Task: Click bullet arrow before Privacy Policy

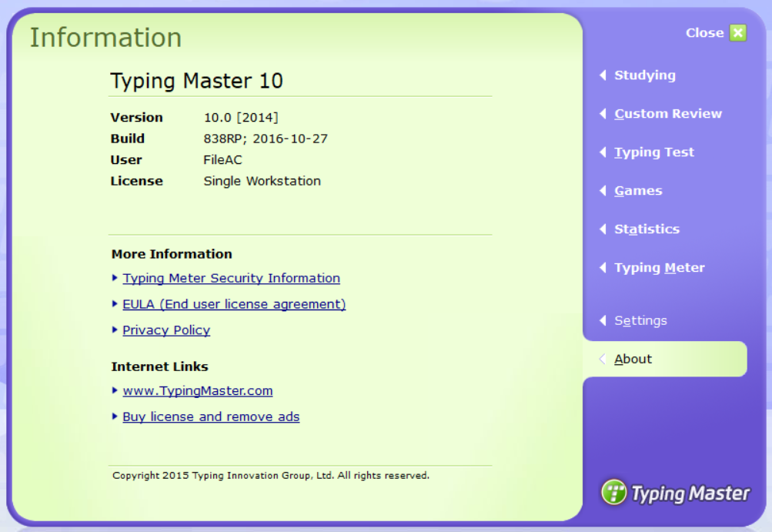Action: [115, 330]
